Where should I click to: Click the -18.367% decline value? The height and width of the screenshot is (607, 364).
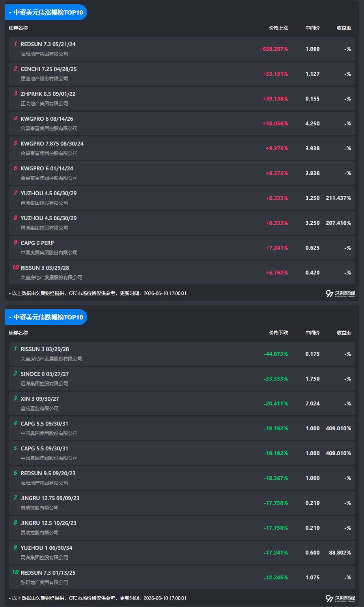pos(276,478)
